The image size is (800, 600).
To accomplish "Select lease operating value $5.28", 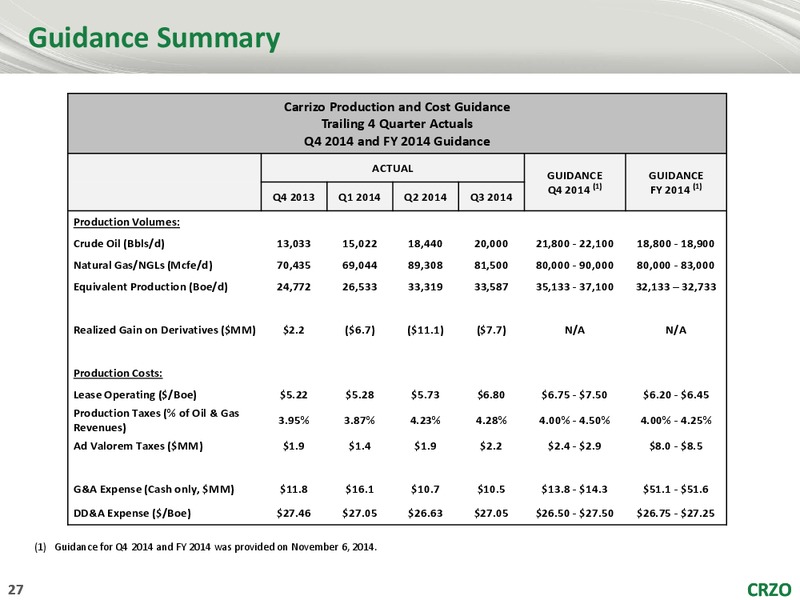I will (x=360, y=394).
